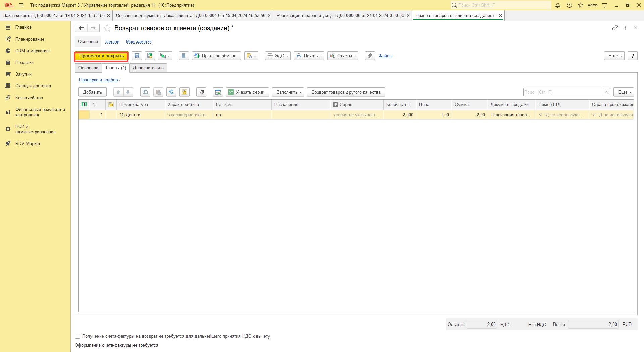Select the Товары (1) tab
Image resolution: width=644 pixels, height=352 pixels.
(116, 68)
